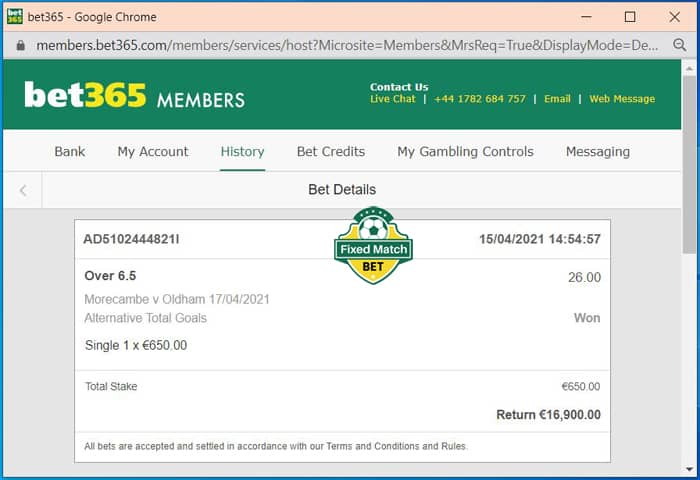Click the €650.00 total stake amount
The height and width of the screenshot is (480, 700).
pyautogui.click(x=581, y=387)
